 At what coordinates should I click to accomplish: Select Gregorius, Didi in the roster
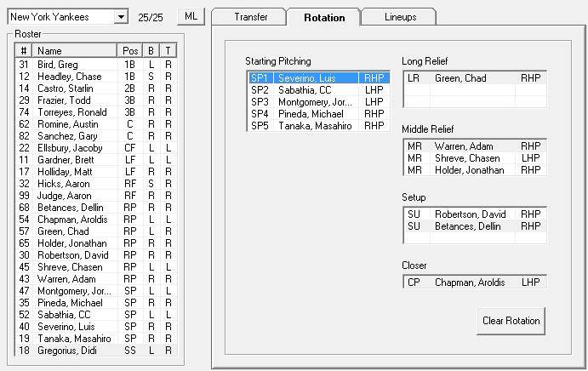96,351
